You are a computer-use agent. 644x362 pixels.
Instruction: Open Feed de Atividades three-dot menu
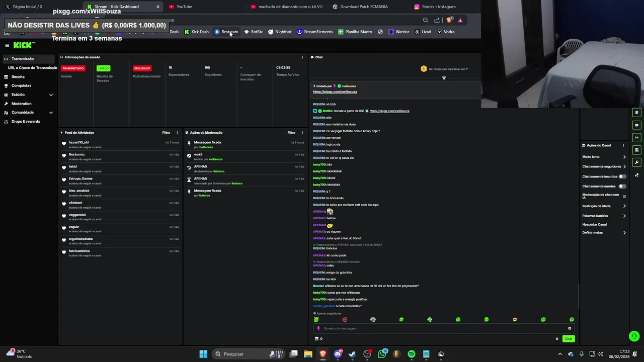point(177,133)
